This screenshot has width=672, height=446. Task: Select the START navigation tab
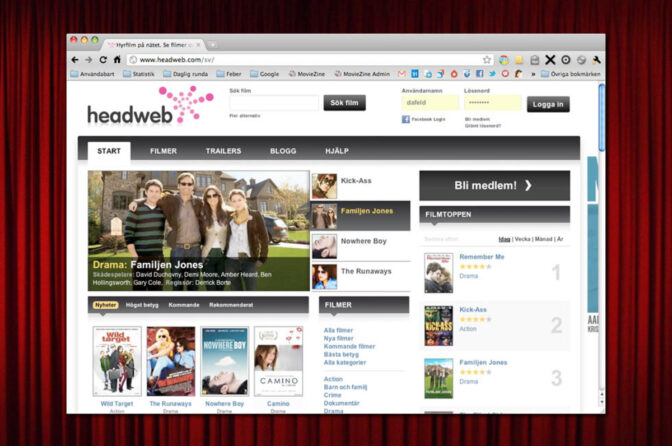click(109, 151)
